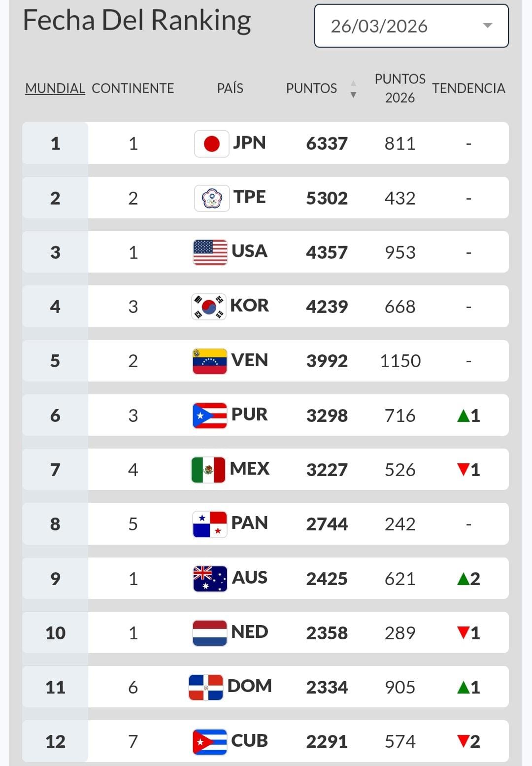Select the MUNDIAL column header
The height and width of the screenshot is (766, 532).
(55, 88)
